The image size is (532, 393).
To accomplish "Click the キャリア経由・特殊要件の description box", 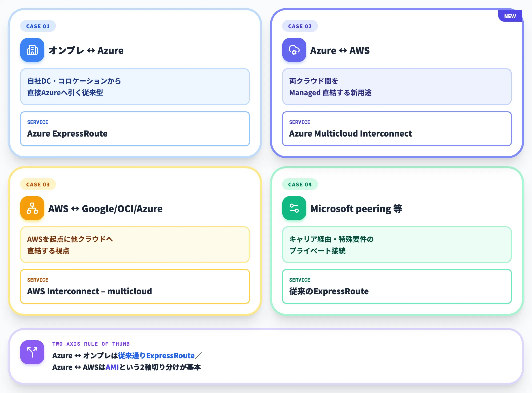I will (x=397, y=245).
